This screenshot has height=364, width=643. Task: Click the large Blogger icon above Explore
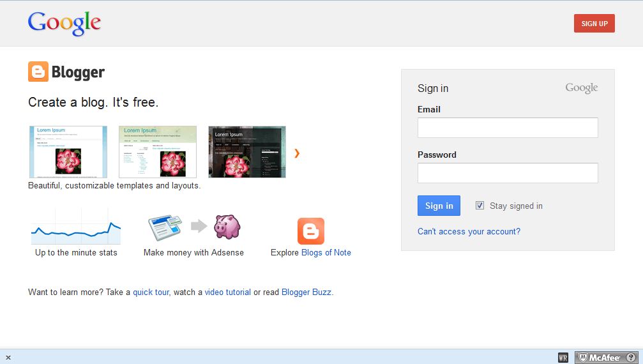(311, 231)
